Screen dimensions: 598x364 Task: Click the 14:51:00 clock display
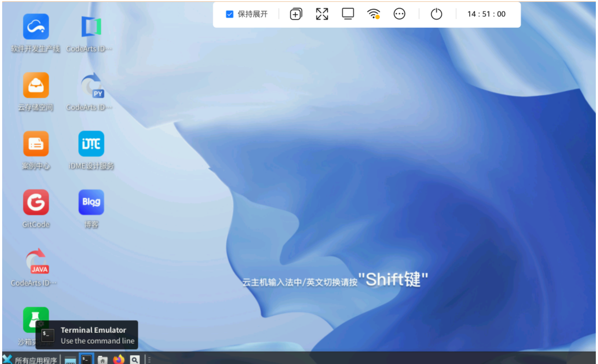(486, 14)
